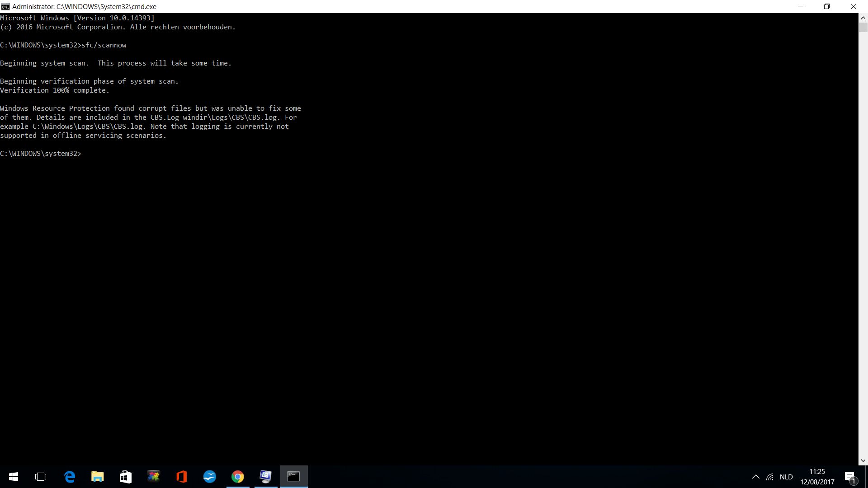The width and height of the screenshot is (868, 488).
Task: Open the Wi-Fi network flyout
Action: coord(770,477)
